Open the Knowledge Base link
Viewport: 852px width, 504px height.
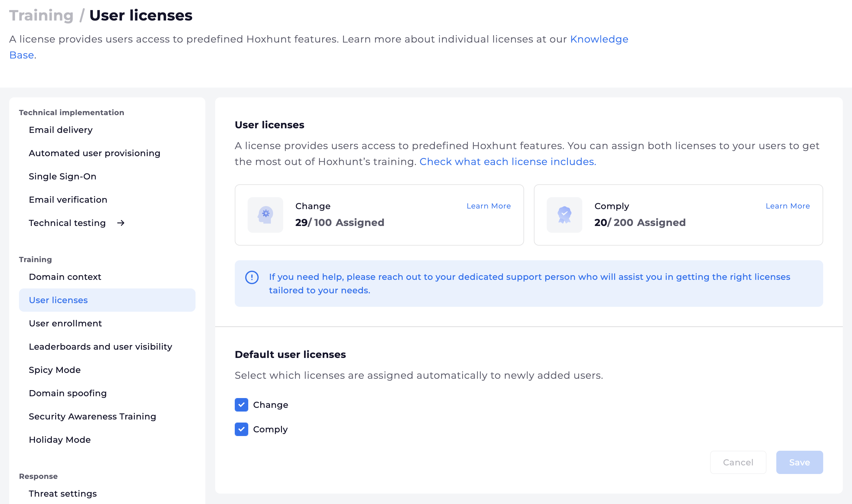599,39
